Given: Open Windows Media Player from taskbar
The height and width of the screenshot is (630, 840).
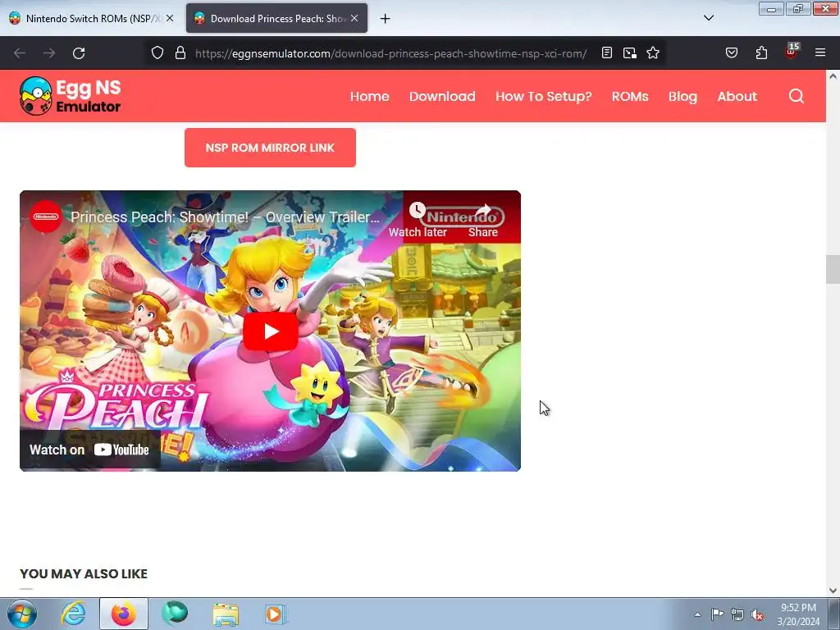Looking at the screenshot, I should pos(276,614).
